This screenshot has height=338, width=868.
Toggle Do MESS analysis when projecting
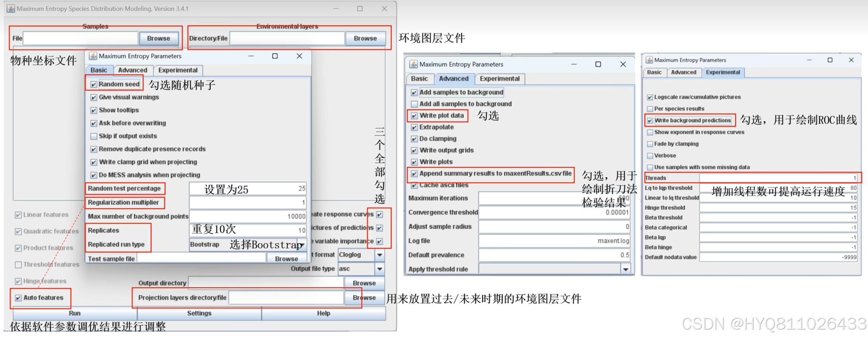(94, 175)
